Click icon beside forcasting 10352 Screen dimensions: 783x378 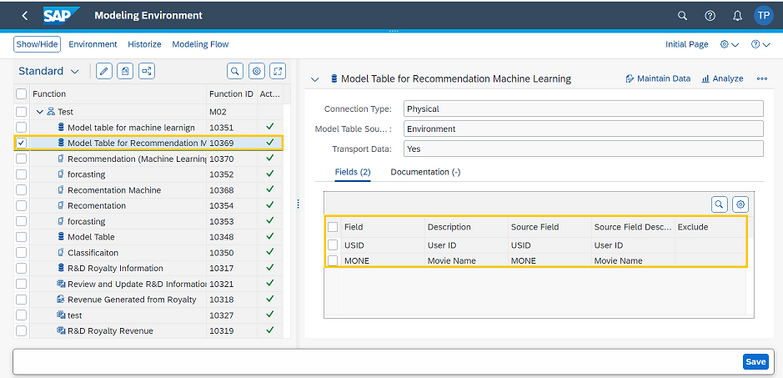[x=61, y=174]
